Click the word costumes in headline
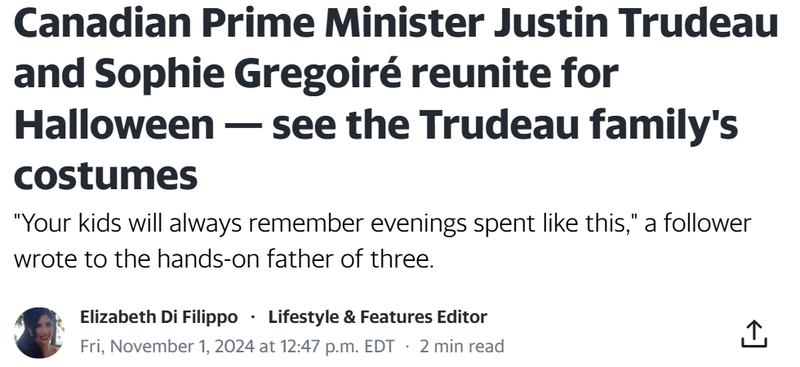Viewport: 800px width, 367px height. (x=106, y=177)
